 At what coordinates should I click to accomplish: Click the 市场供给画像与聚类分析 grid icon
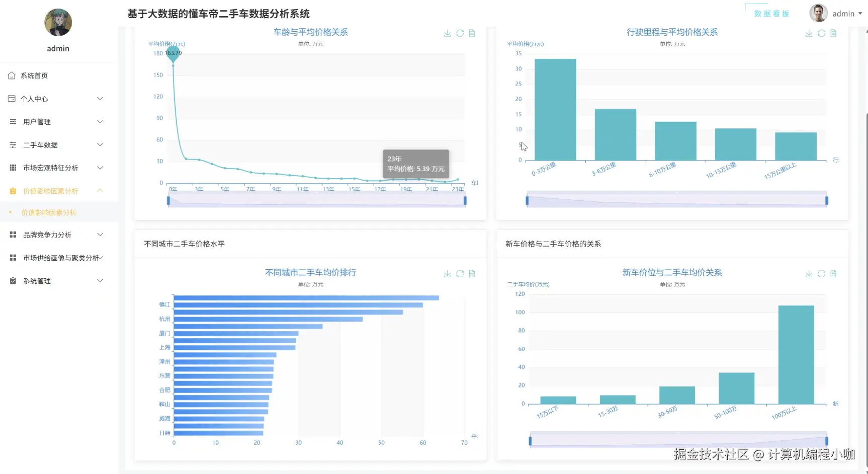[x=13, y=258]
